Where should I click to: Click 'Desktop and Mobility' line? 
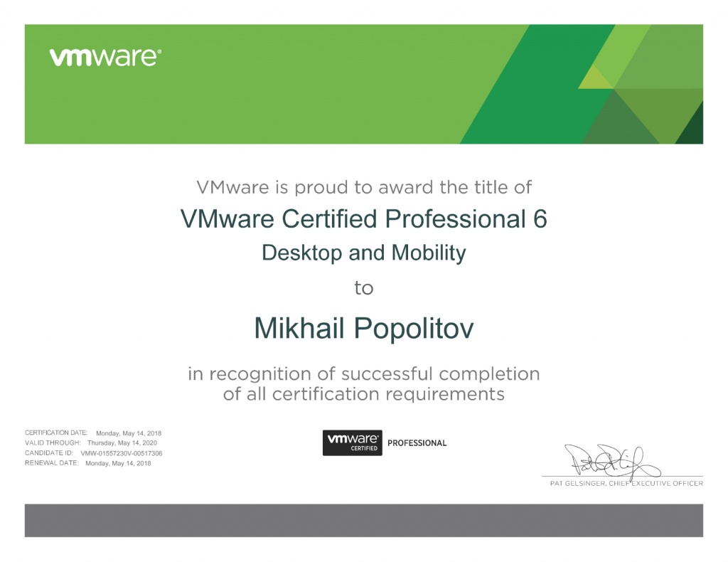tap(364, 253)
